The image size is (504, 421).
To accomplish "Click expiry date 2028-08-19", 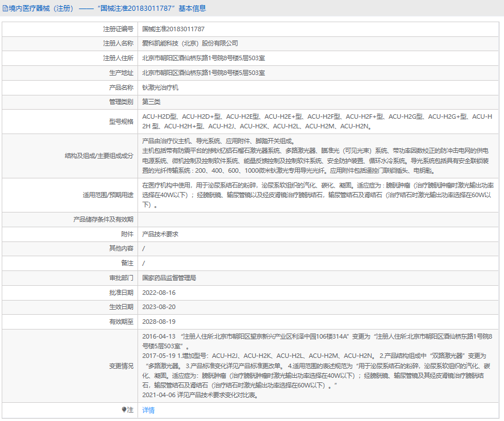I will [159, 322].
